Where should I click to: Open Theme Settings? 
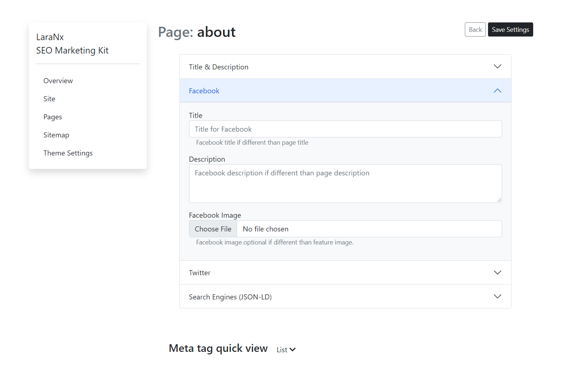[x=68, y=153]
